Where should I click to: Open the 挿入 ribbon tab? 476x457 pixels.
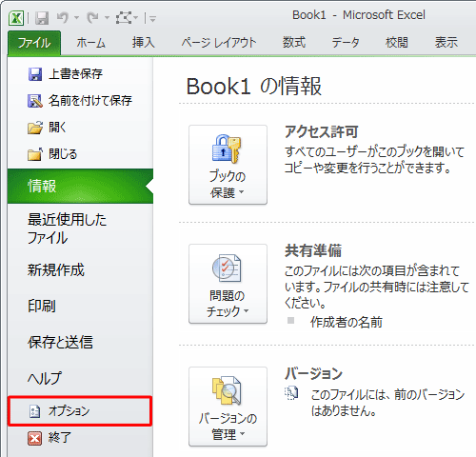tap(144, 43)
